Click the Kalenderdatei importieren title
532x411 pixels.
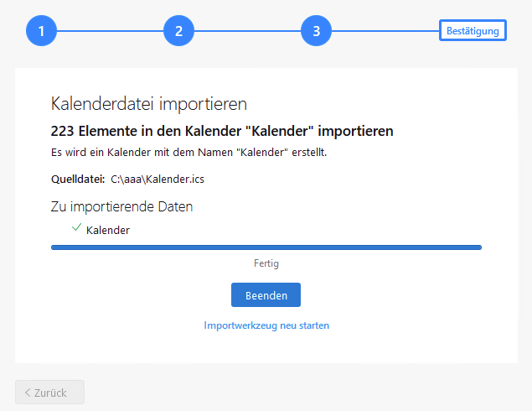(x=148, y=104)
